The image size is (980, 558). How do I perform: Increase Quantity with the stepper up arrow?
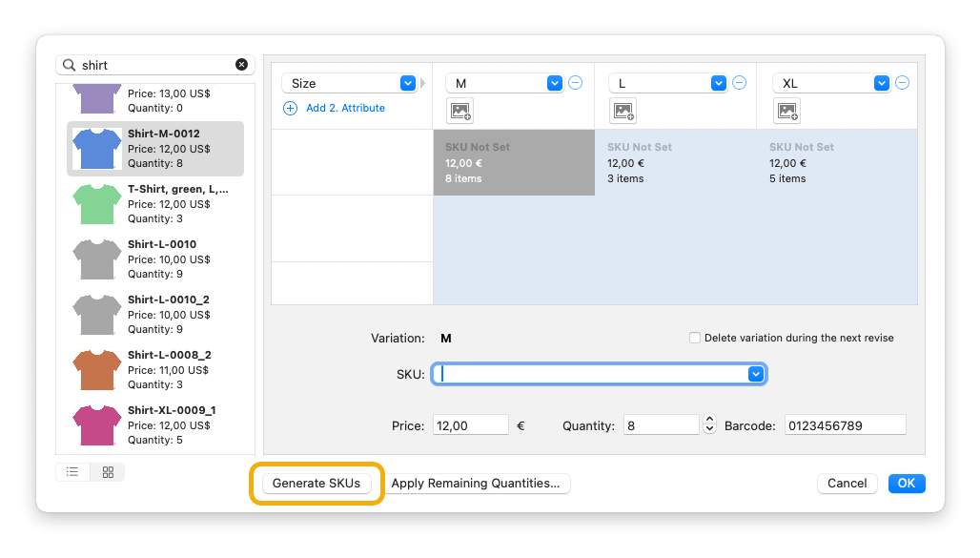(709, 420)
